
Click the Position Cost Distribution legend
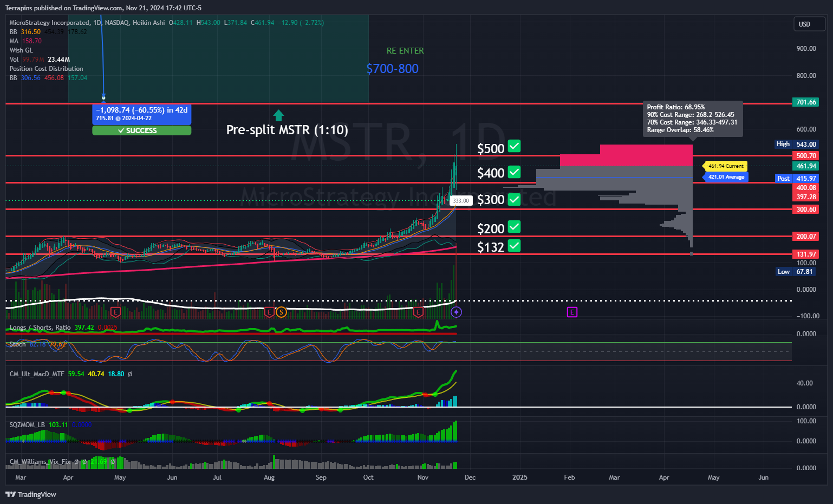pyautogui.click(x=46, y=69)
